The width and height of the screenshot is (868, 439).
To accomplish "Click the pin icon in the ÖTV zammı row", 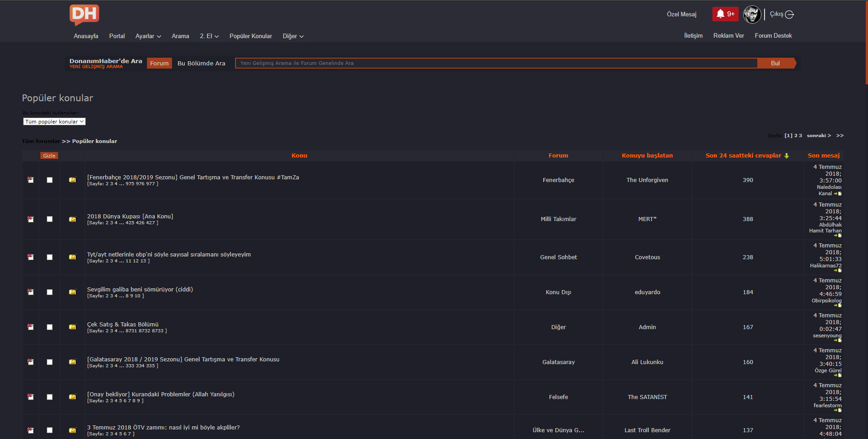I will coord(30,430).
